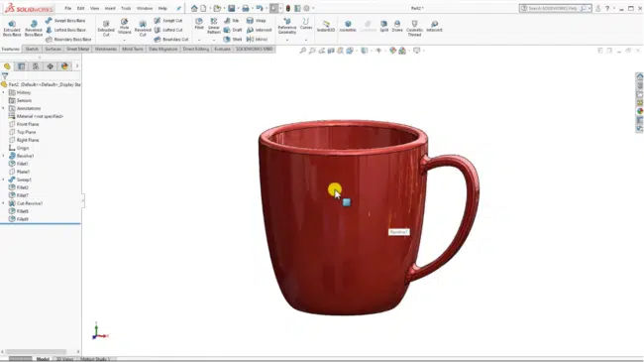The height and width of the screenshot is (362, 644).
Task: Open dropdown arrow below Reference Geometry
Action: pos(287,40)
